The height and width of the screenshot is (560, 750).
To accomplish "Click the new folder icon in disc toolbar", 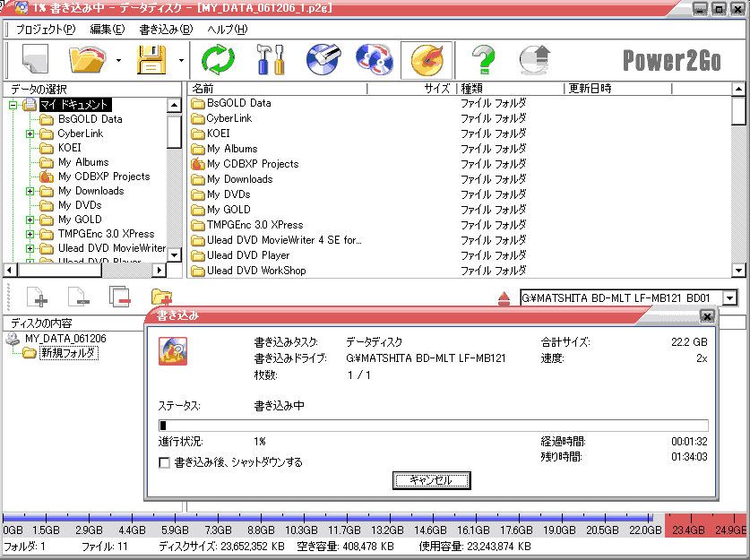I will [x=161, y=297].
